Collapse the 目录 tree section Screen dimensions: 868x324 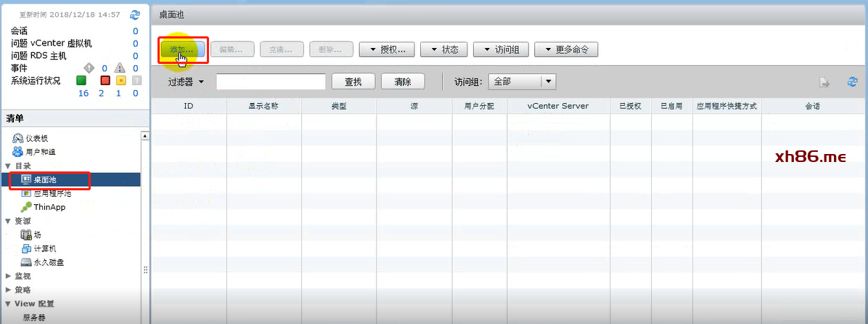coord(7,166)
